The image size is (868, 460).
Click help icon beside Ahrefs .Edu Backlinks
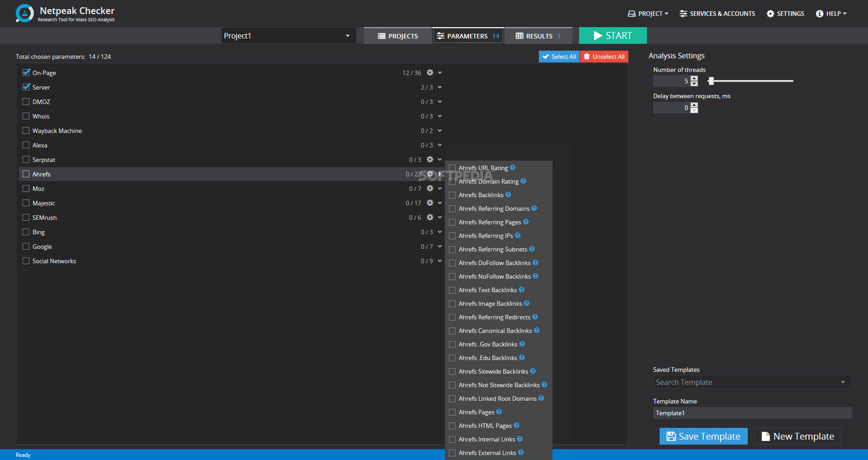[522, 357]
